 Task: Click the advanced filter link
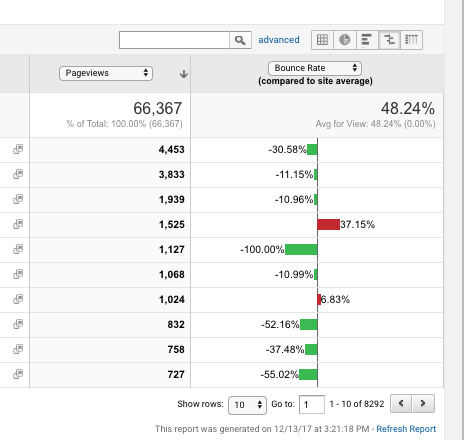[279, 40]
